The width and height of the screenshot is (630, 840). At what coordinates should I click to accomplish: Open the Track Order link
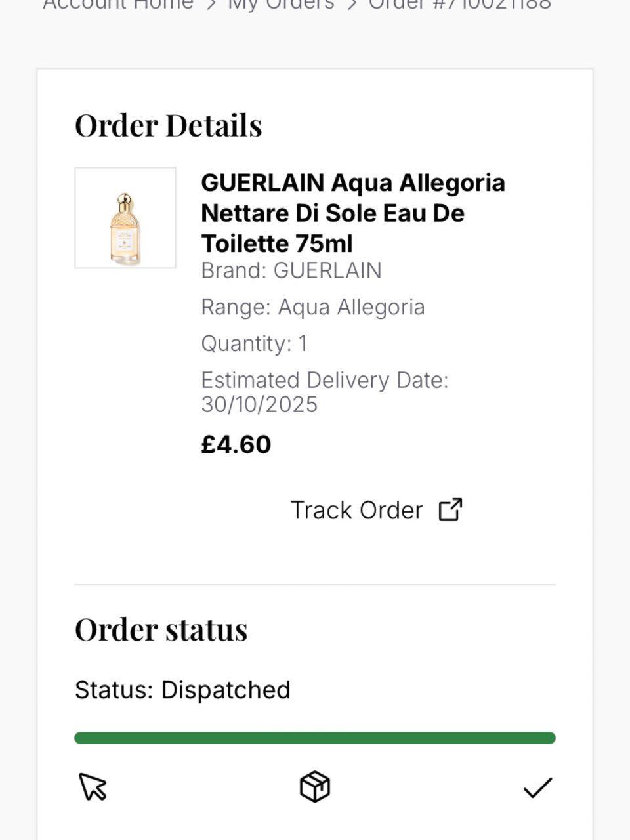pyautogui.click(x=356, y=510)
